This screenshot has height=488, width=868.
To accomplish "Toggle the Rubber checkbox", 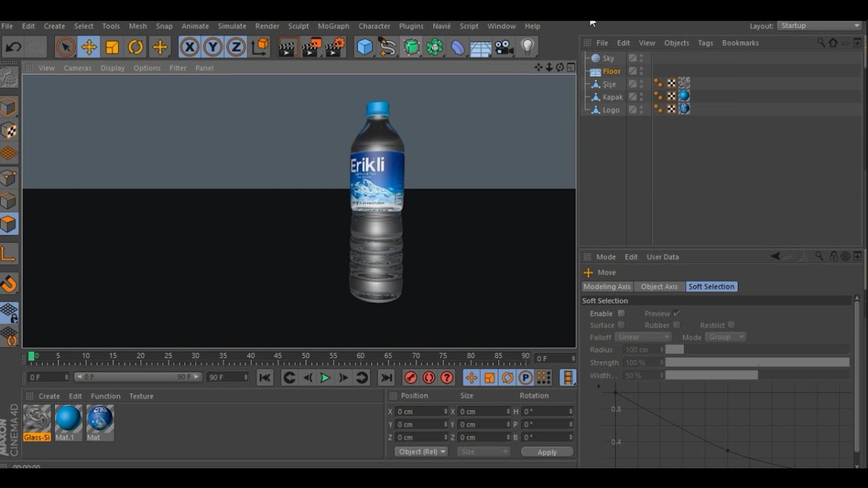I will [676, 325].
